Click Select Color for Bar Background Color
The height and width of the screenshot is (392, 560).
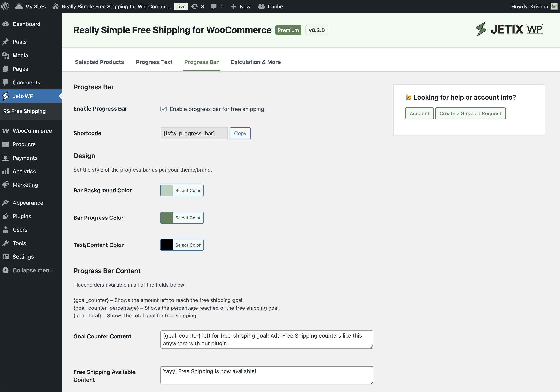tap(188, 190)
